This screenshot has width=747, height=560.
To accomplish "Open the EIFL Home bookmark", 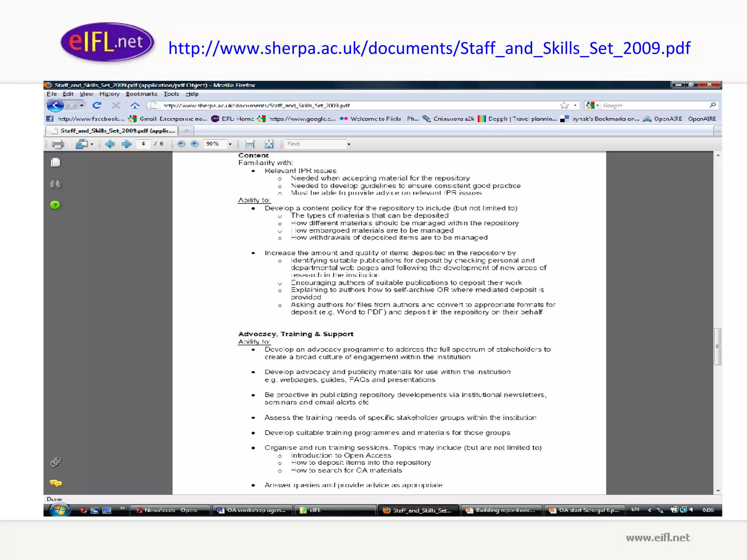I will tap(233, 119).
